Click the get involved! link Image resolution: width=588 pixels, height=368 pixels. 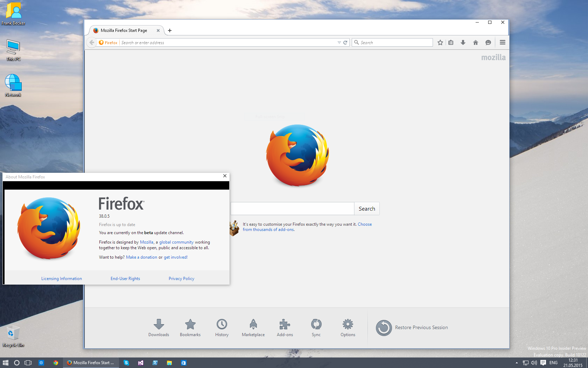pos(176,257)
